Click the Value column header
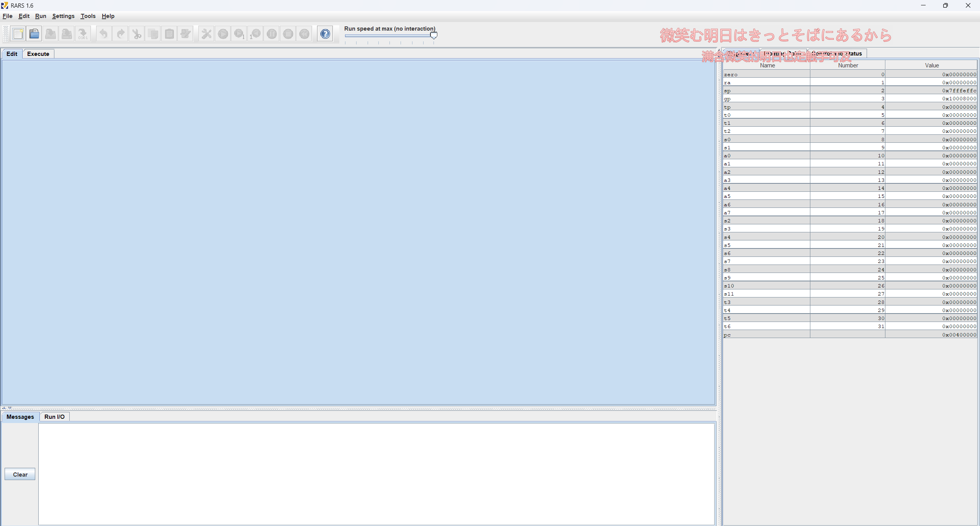Screen dimensions: 980x526 931,65
